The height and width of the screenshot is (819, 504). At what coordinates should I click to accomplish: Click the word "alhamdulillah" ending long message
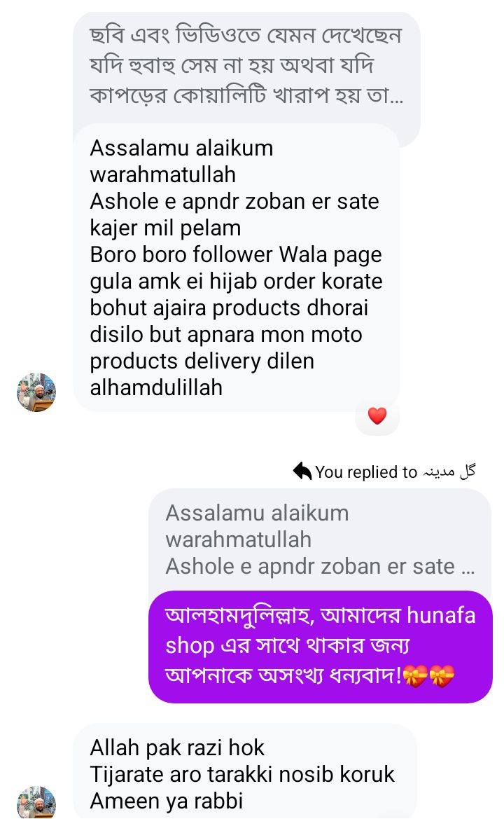pos(156,387)
